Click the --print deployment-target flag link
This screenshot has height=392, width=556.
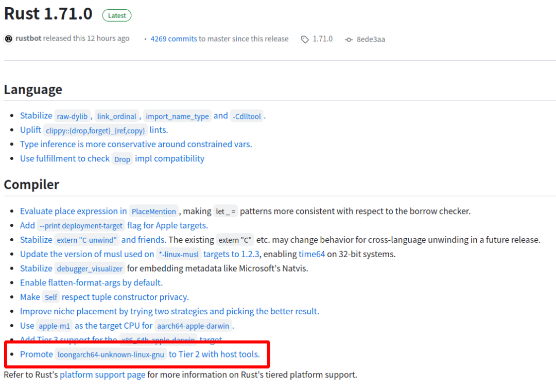(x=81, y=225)
